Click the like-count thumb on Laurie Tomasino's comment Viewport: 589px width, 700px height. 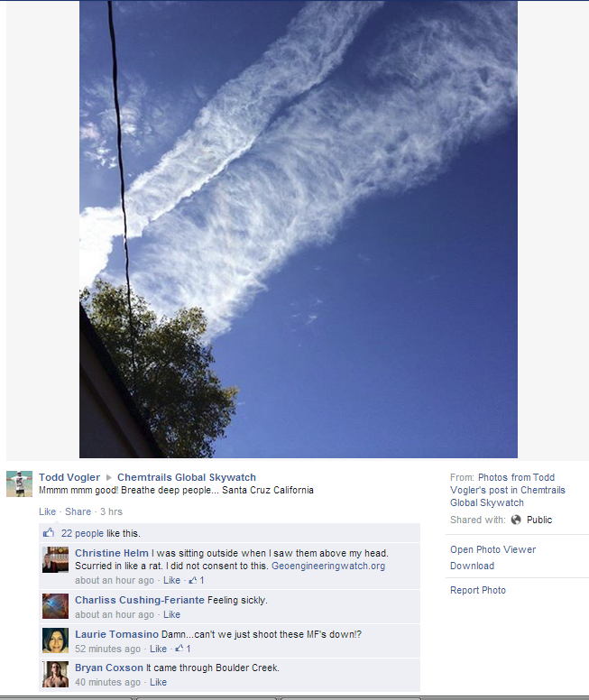point(179,649)
